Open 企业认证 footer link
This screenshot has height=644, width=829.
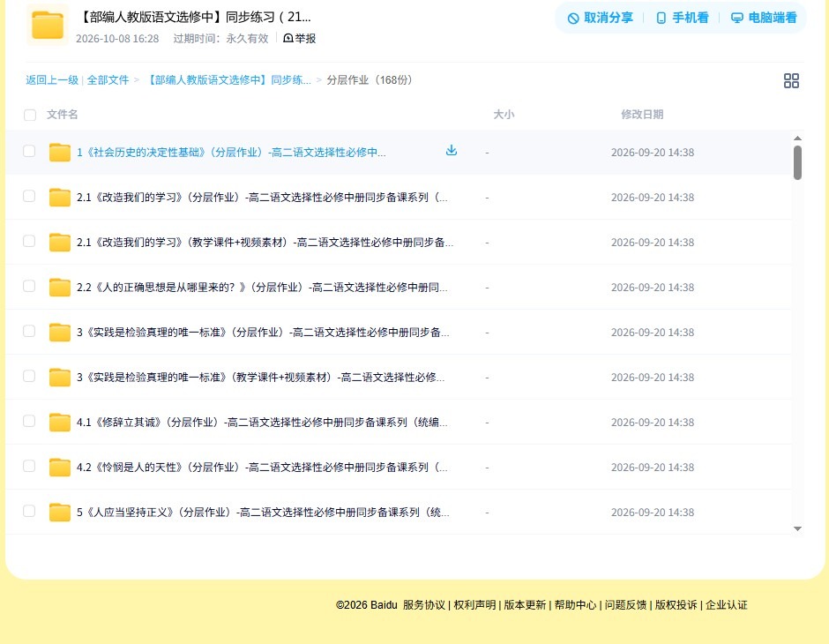tap(727, 605)
